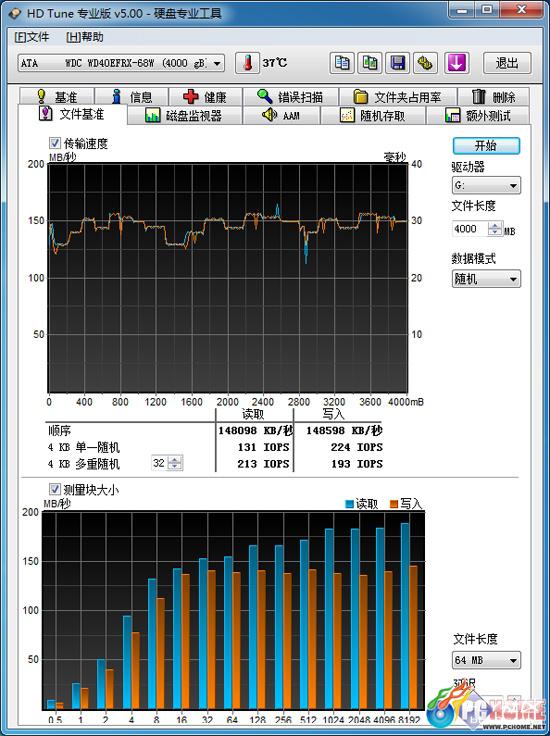Open the AAM tab

tap(282, 115)
